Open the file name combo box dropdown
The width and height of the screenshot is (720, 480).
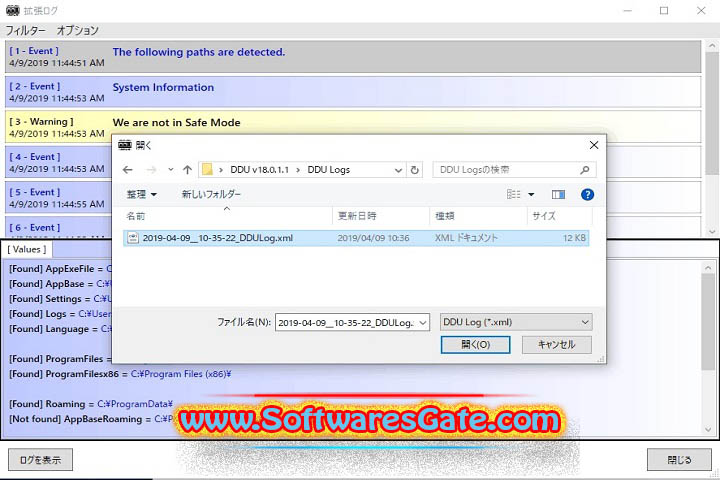[423, 322]
